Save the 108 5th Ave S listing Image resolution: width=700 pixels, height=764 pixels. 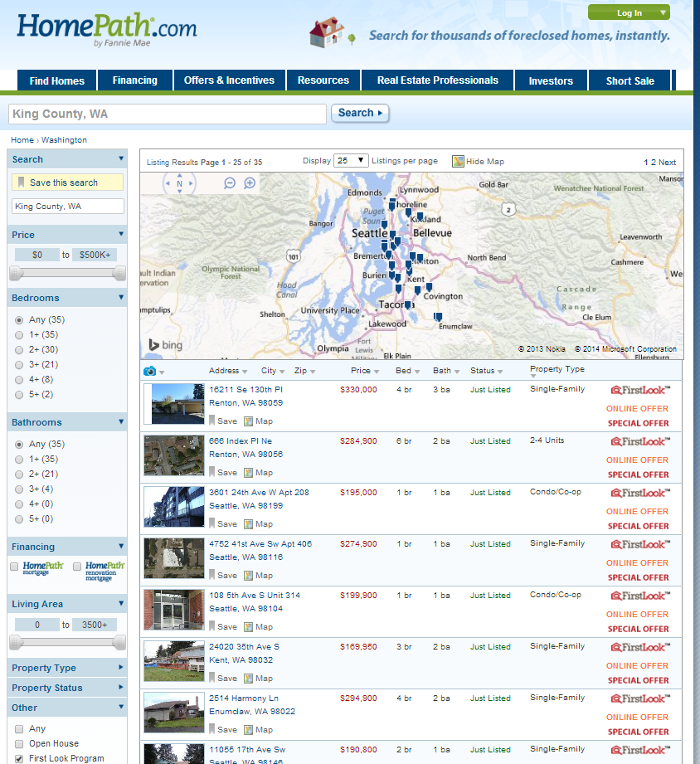point(223,626)
